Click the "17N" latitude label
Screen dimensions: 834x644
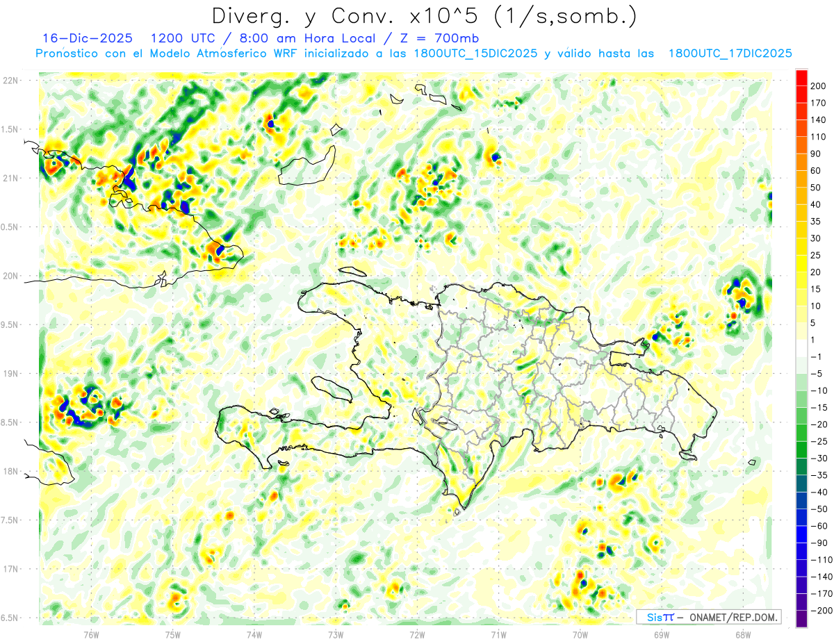tap(10, 569)
